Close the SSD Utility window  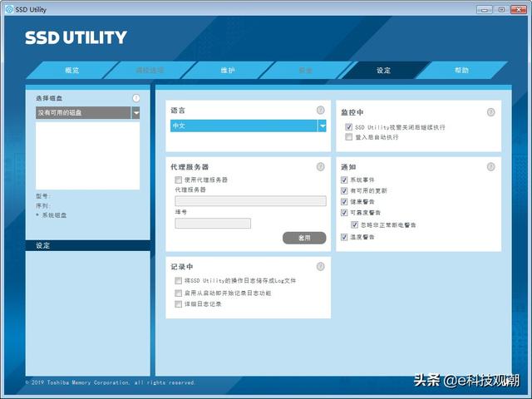519,9
